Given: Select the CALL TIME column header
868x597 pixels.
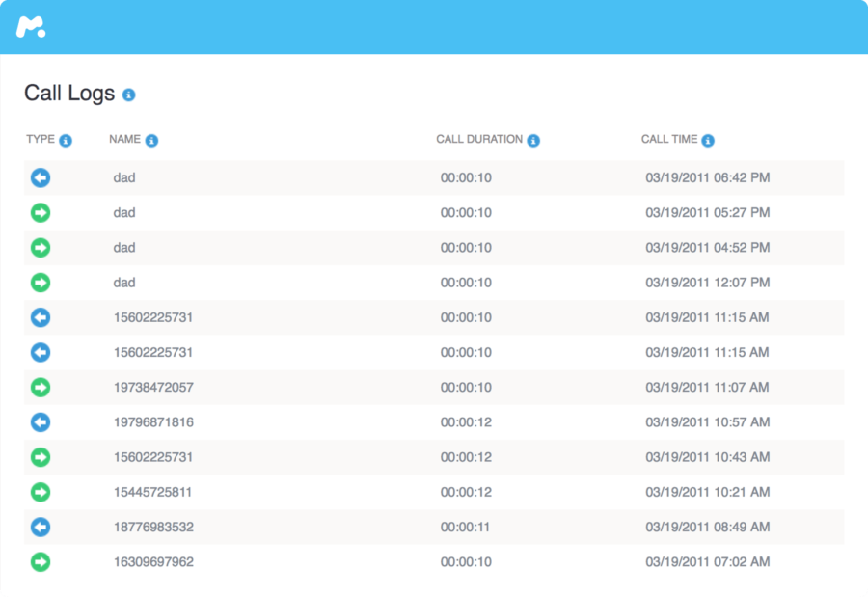Looking at the screenshot, I should tap(669, 139).
